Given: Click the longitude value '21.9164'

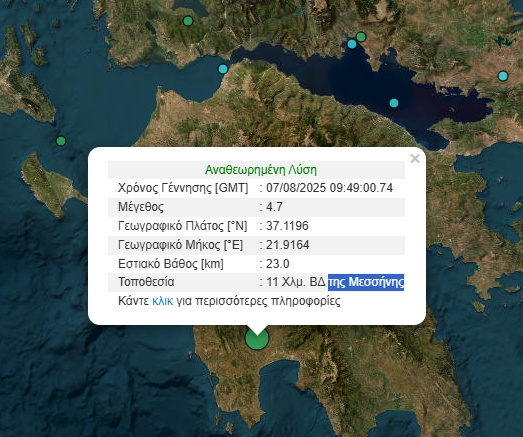Looking at the screenshot, I should [288, 245].
